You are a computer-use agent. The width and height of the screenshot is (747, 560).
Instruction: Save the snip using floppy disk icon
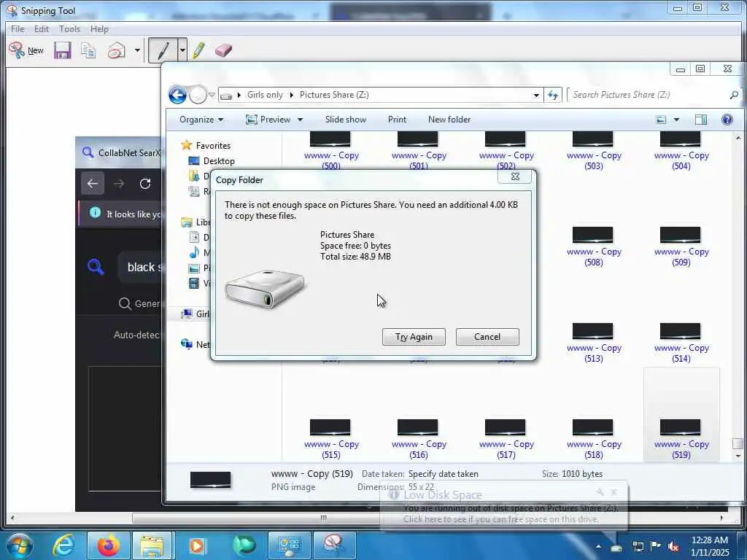tap(62, 50)
